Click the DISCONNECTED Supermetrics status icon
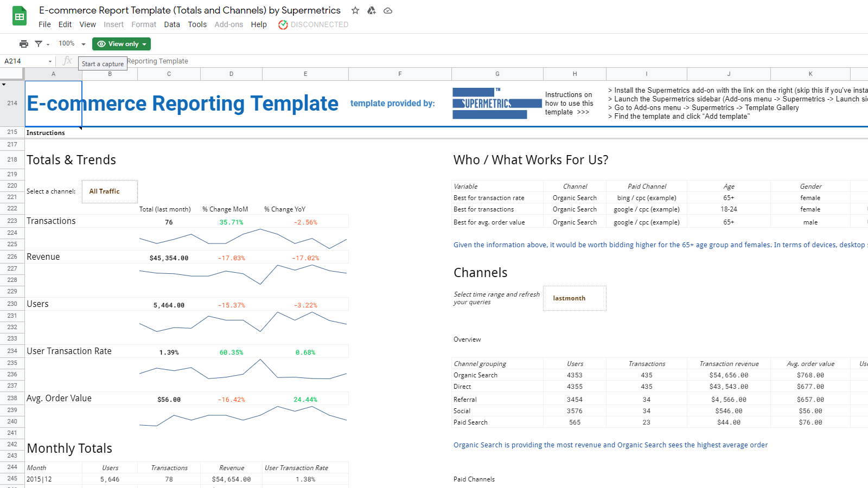The image size is (868, 488). click(x=283, y=24)
